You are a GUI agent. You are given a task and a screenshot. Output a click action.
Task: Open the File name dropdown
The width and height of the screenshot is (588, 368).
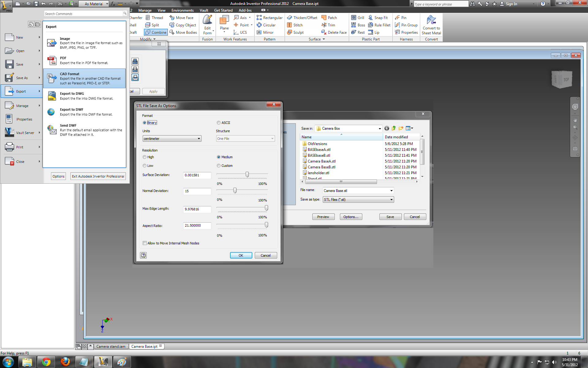[391, 191]
